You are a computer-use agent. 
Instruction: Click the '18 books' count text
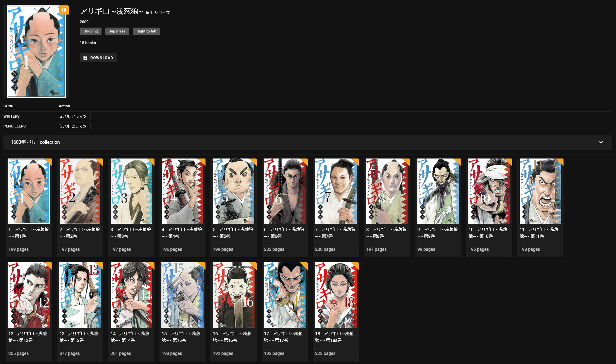[x=88, y=43]
